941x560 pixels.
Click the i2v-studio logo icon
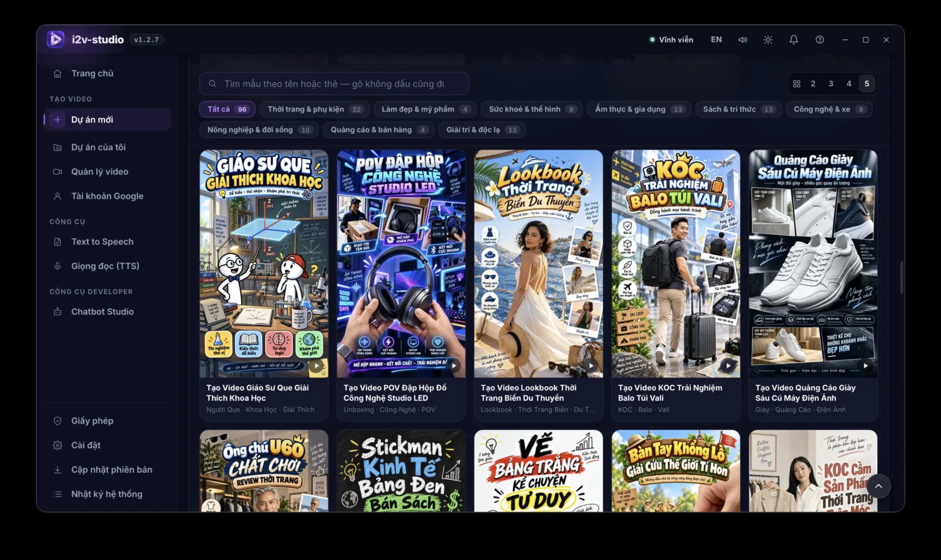pyautogui.click(x=55, y=39)
